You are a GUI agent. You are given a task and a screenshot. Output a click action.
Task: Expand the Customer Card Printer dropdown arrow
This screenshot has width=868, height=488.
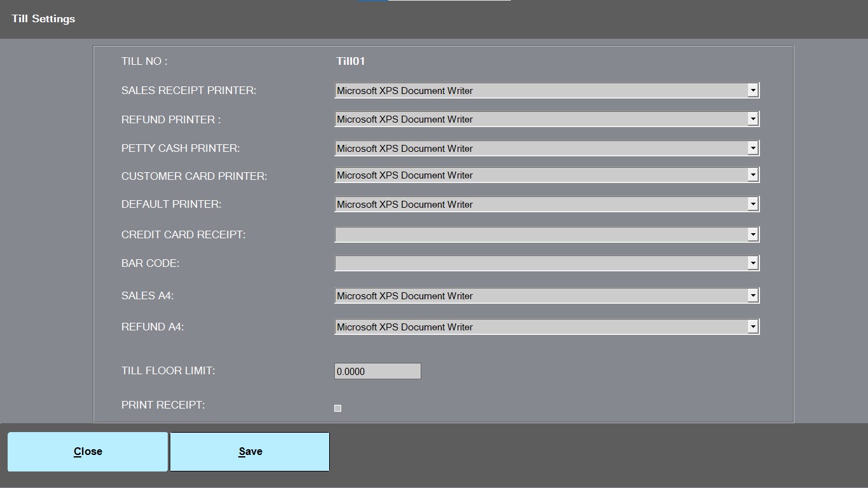point(752,175)
